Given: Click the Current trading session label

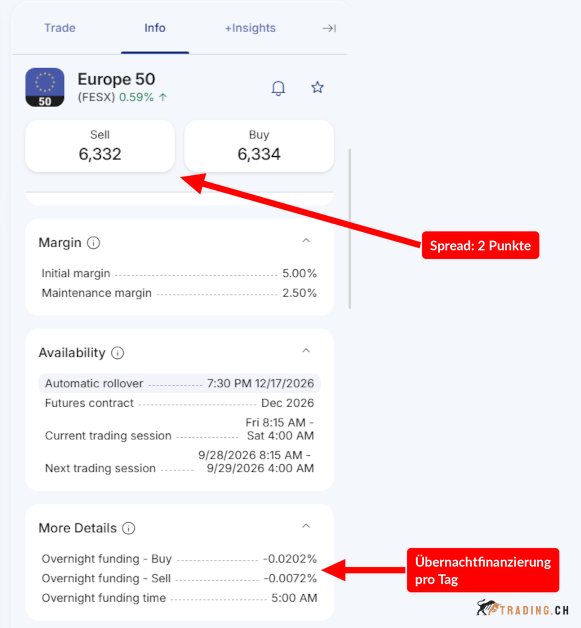Looking at the screenshot, I should pos(108,436).
